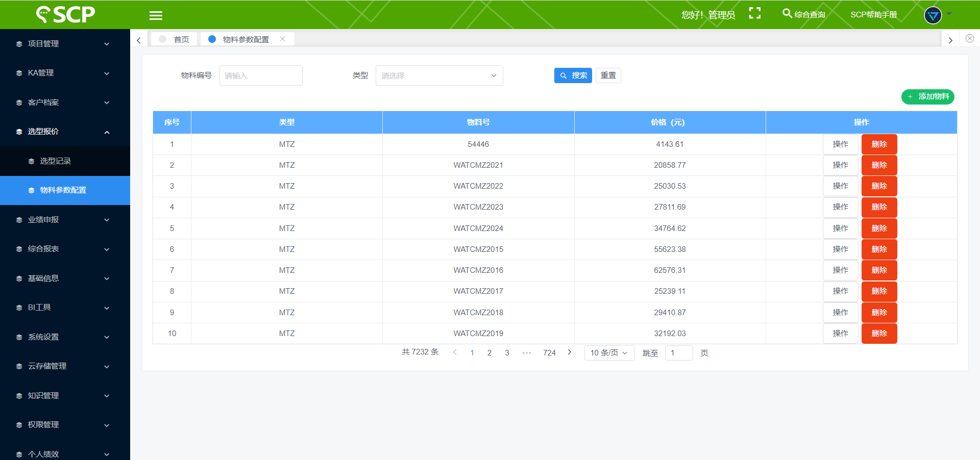Open 综合查询 search icon
980x460 pixels.
tap(787, 13)
